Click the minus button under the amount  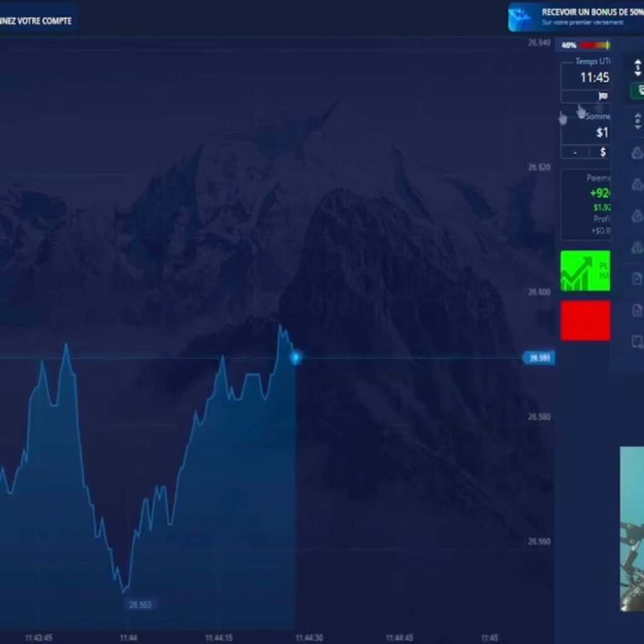pyautogui.click(x=575, y=152)
